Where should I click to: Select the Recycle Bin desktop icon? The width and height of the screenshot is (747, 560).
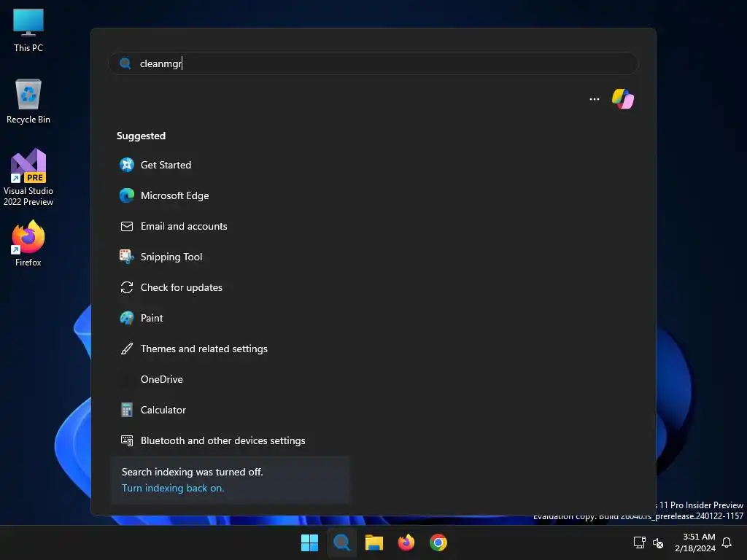[28, 101]
